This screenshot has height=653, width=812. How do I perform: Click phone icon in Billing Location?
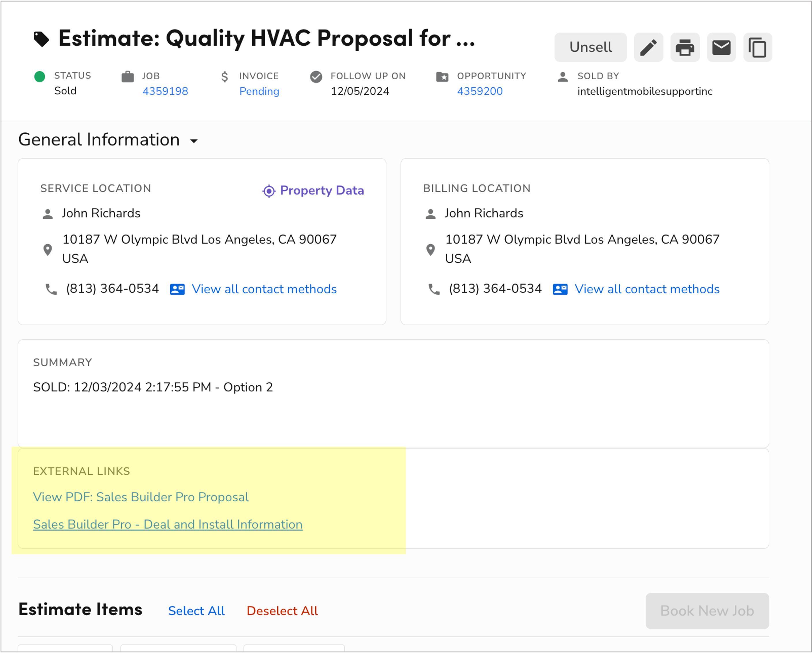[x=434, y=289]
